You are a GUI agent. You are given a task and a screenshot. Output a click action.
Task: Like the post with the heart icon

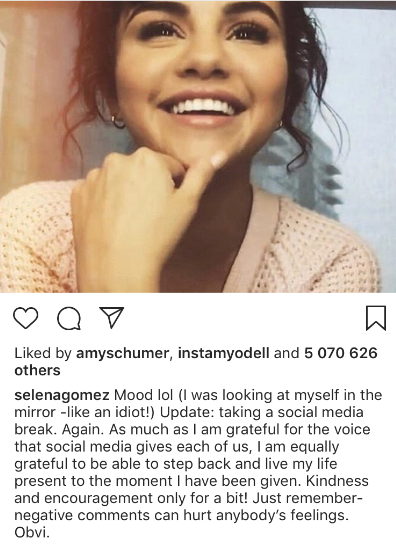[x=26, y=318]
